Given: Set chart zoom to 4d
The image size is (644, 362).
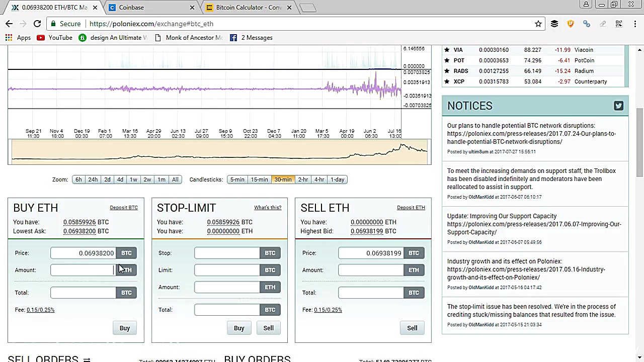Looking at the screenshot, I should (x=120, y=179).
